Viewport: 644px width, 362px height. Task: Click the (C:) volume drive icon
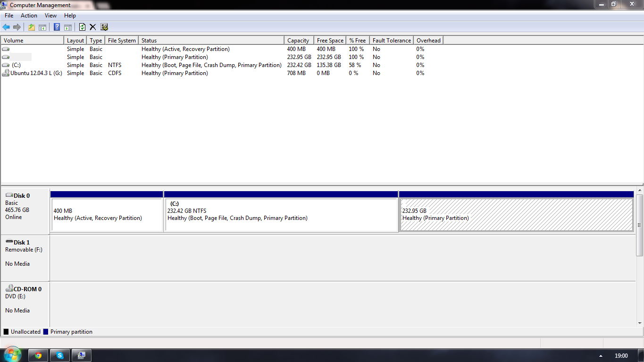point(6,65)
